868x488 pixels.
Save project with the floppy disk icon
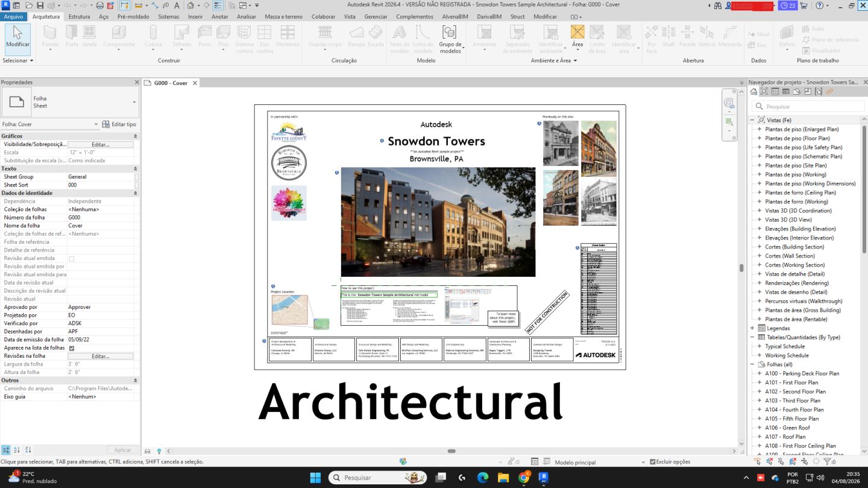click(x=40, y=5)
